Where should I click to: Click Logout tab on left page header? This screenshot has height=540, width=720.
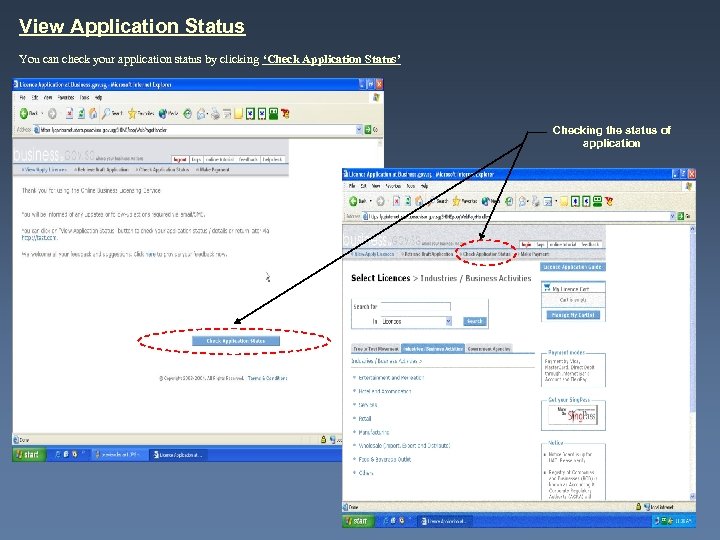point(180,159)
